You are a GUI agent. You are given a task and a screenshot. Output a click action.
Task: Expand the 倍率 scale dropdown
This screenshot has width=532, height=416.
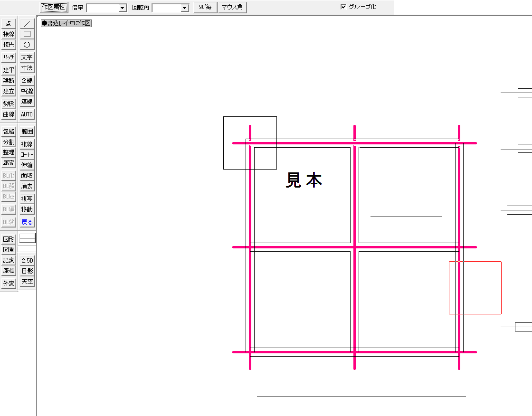[123, 8]
